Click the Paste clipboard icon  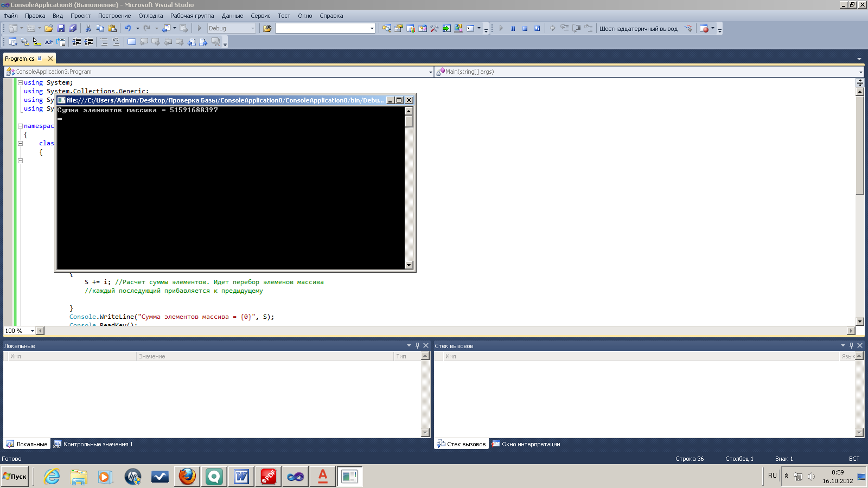(x=112, y=28)
